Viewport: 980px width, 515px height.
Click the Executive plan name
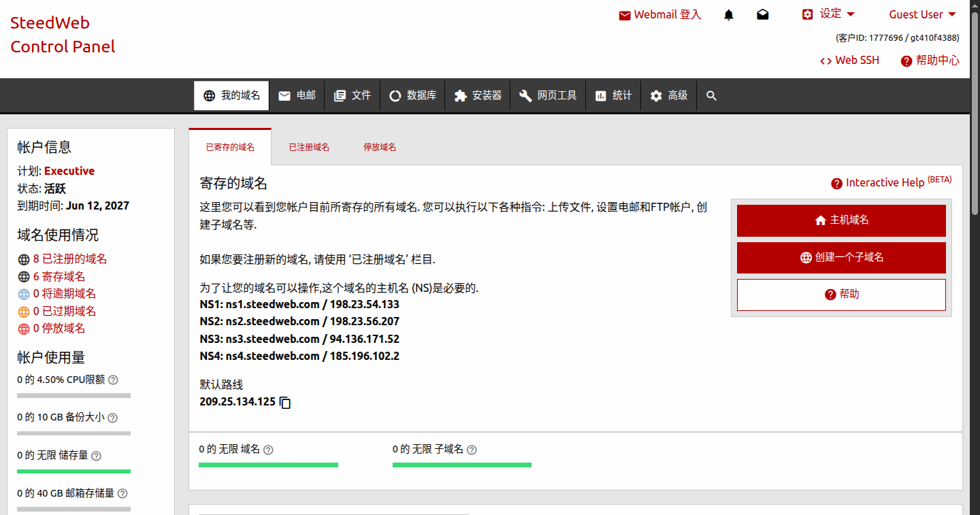pos(69,171)
